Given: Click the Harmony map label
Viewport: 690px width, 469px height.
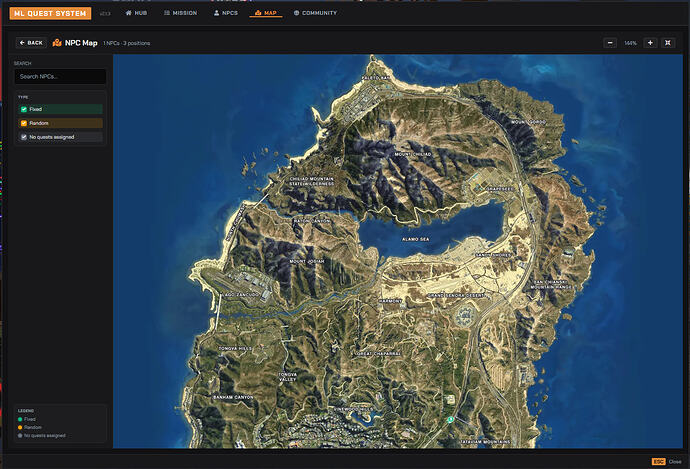Looking at the screenshot, I should pos(390,301).
